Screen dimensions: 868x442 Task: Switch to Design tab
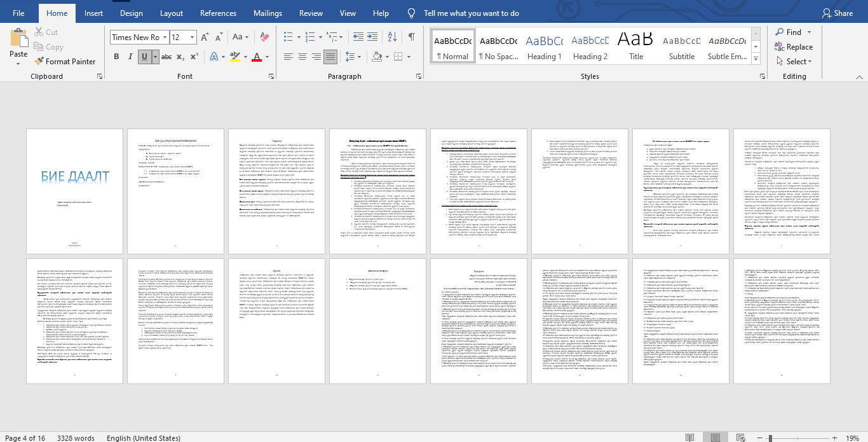click(132, 13)
